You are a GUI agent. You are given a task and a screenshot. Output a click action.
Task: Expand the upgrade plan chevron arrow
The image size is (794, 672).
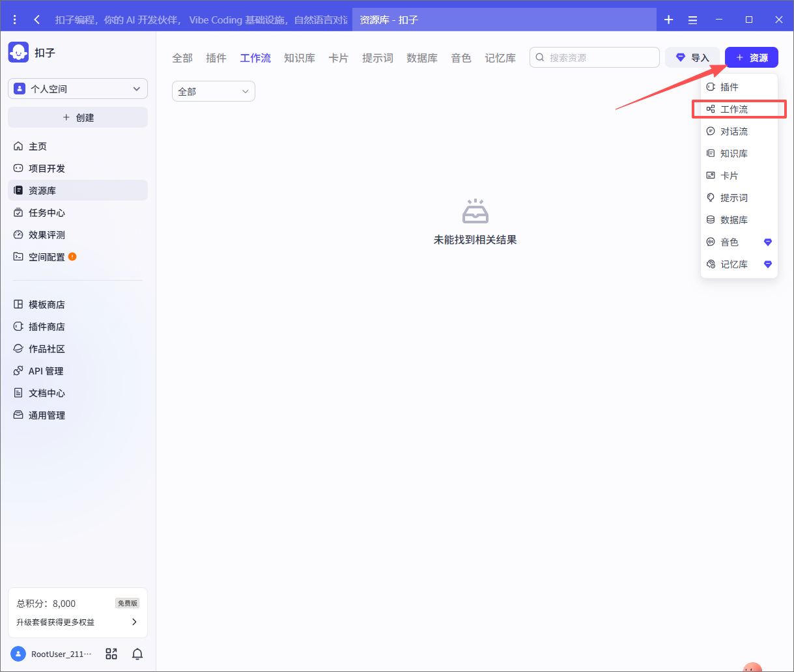click(x=134, y=622)
